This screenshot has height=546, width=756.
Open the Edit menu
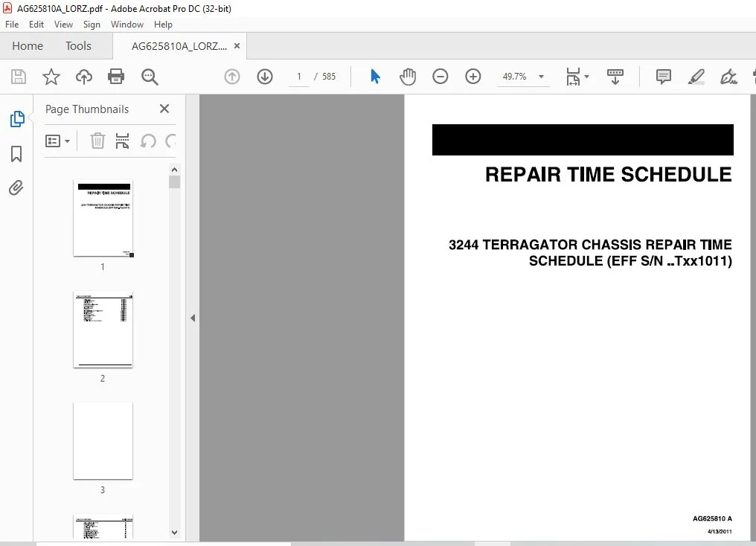coord(36,25)
